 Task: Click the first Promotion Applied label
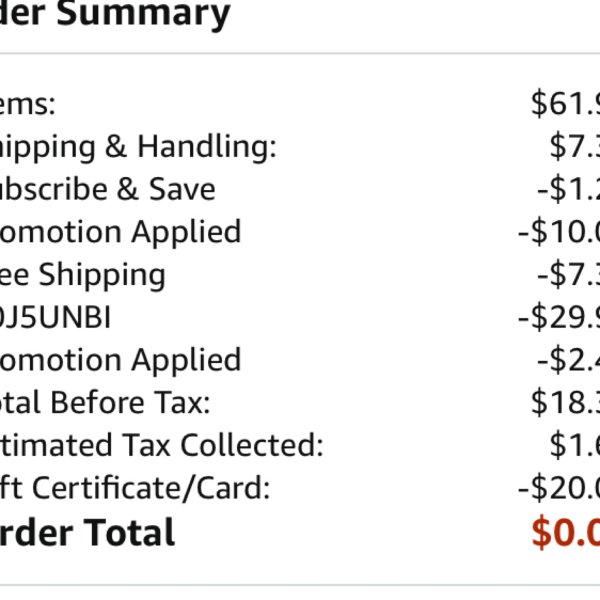coord(121,232)
